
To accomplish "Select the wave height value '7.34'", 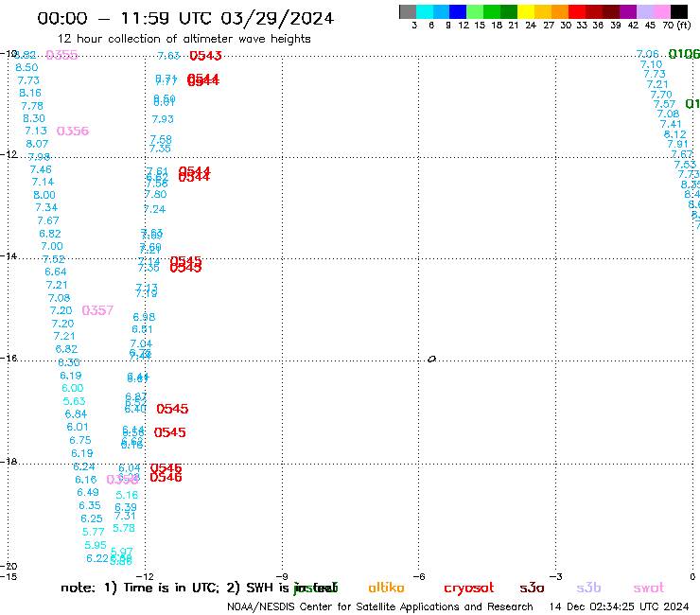I will (x=46, y=207).
